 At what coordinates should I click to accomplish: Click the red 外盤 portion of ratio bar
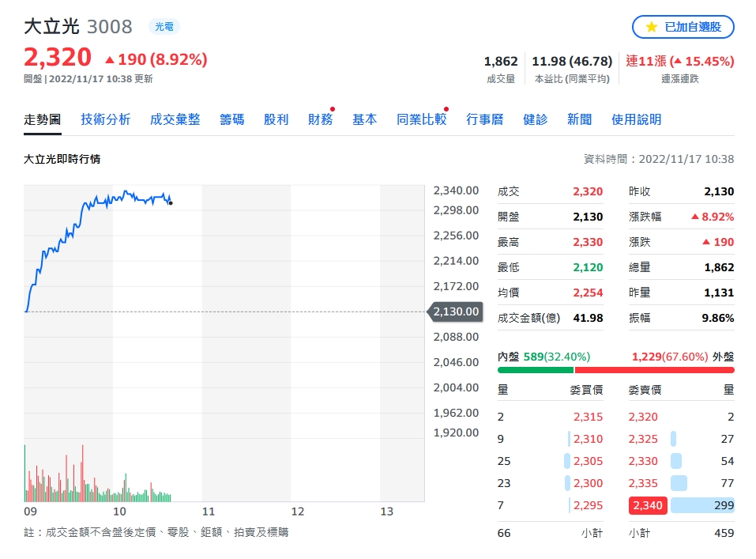tap(655, 370)
